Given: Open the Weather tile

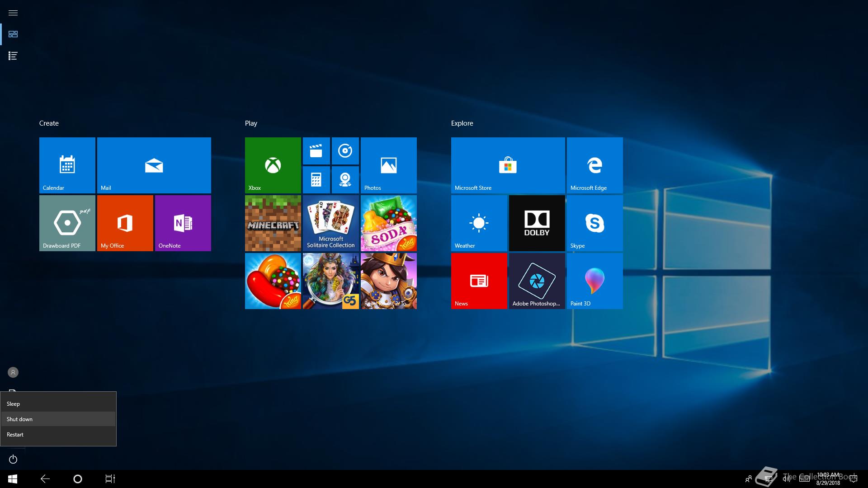Looking at the screenshot, I should [479, 223].
